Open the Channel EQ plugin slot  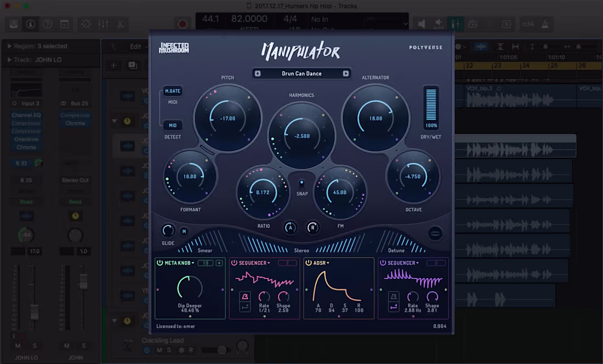pyautogui.click(x=25, y=115)
